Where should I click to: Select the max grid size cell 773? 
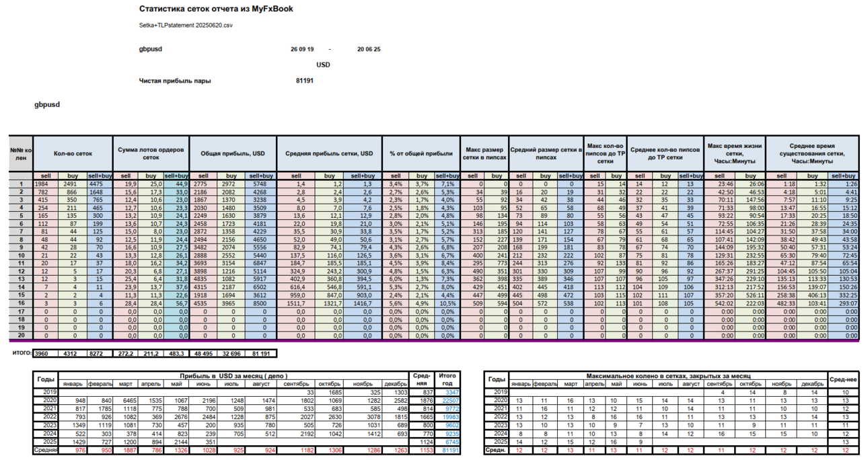[x=497, y=264]
